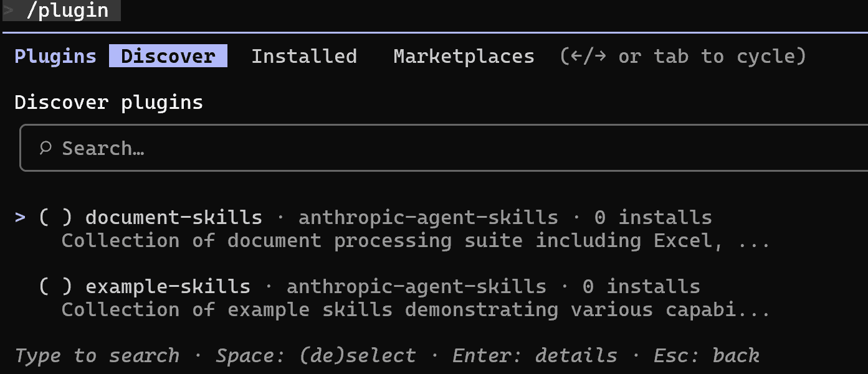Switch to the Discover tab

coord(168,56)
